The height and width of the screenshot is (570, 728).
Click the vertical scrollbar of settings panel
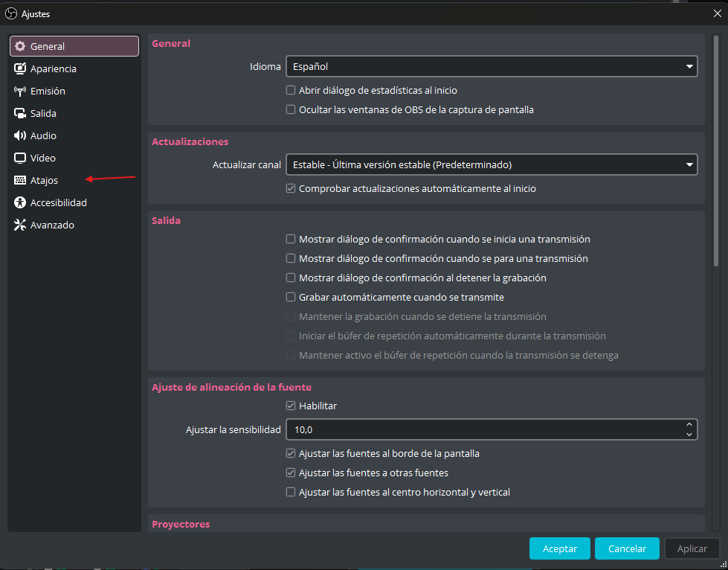coord(716,152)
